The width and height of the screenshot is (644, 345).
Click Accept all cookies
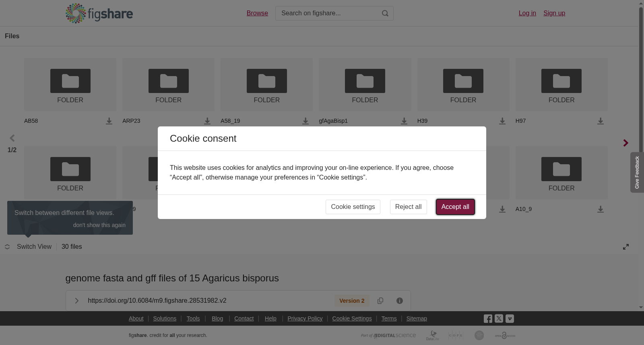[455, 207]
